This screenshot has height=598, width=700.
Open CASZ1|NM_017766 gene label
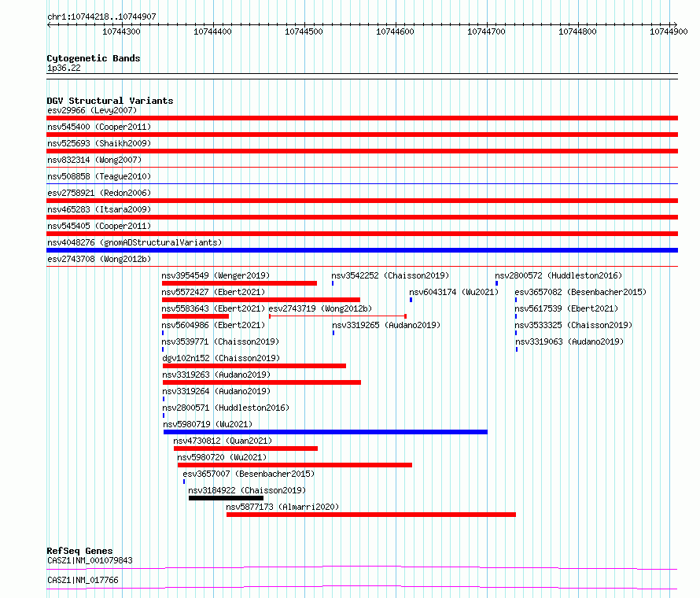[x=83, y=580]
